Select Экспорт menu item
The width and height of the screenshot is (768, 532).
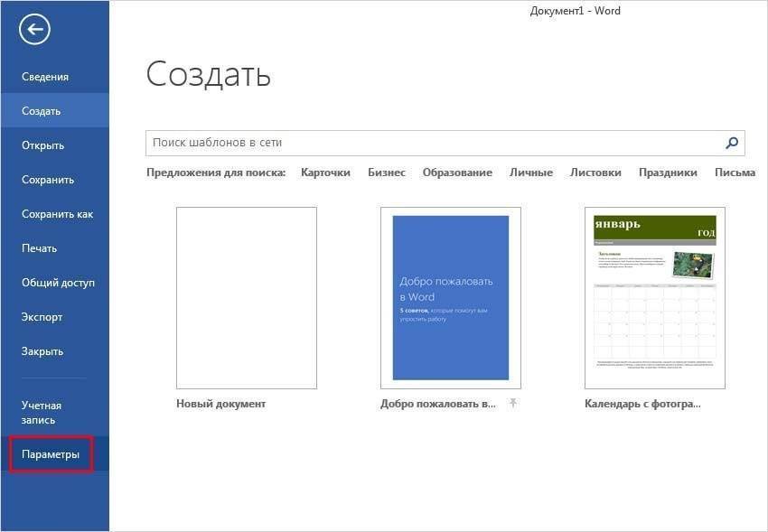tap(42, 317)
